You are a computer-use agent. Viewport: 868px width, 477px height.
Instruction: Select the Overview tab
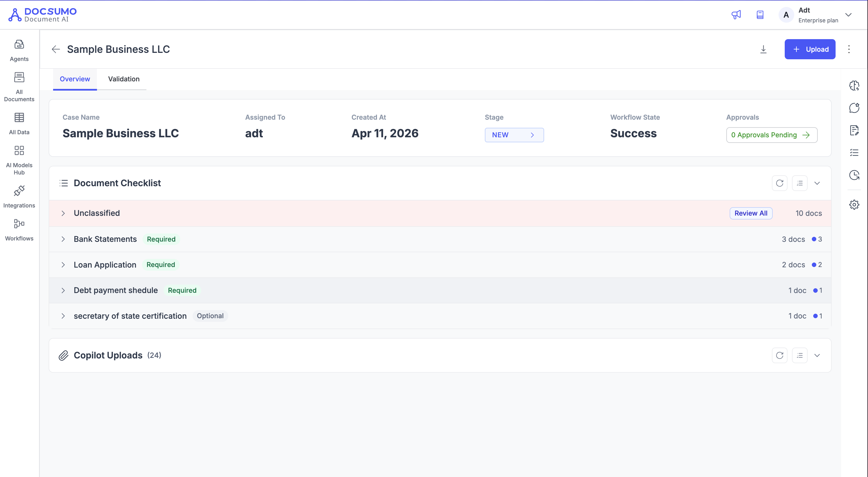tap(75, 79)
